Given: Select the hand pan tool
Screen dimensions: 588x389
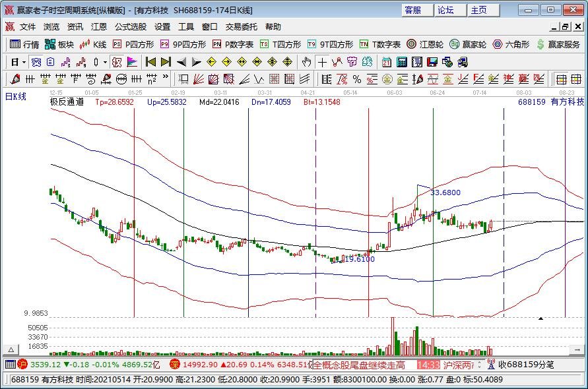Looking at the screenshot, I should [306, 62].
